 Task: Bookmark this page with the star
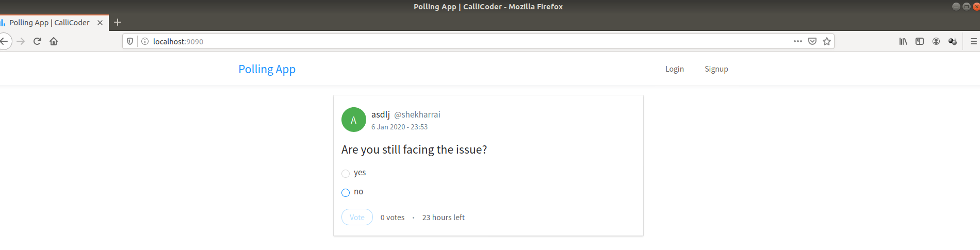click(827, 41)
